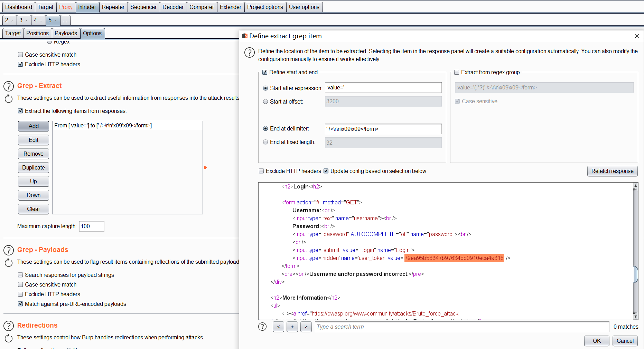
Task: Open new attack tab with ellipsis
Action: click(x=65, y=20)
